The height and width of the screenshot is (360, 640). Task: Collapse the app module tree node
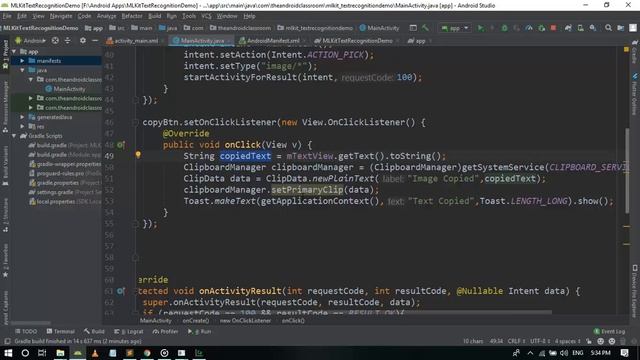click(x=15, y=52)
